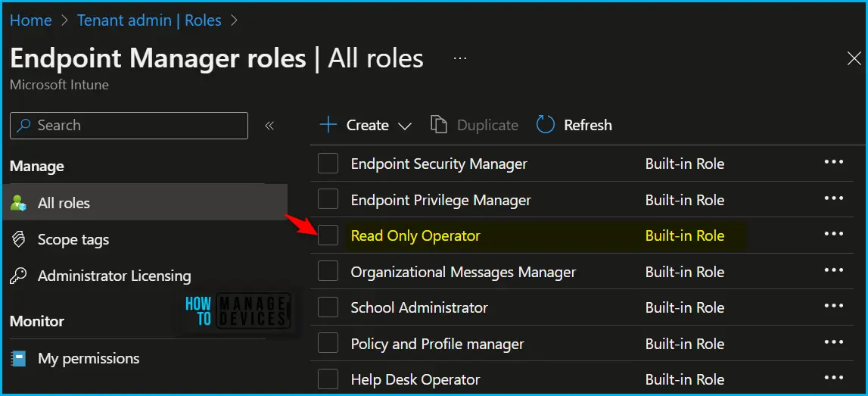Click the circular Refresh arrow icon
This screenshot has height=396, width=868.
tap(546, 125)
